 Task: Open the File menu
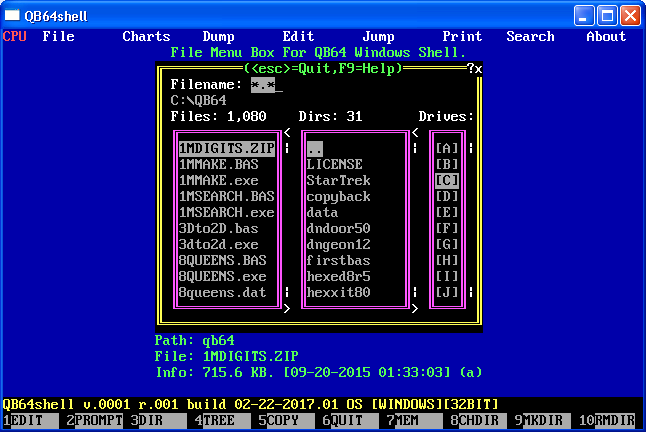(58, 36)
